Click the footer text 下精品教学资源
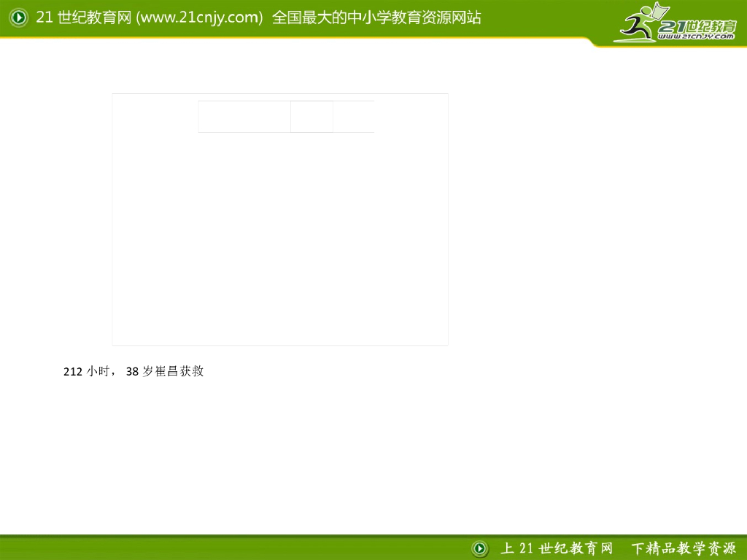The height and width of the screenshot is (560, 747). [684, 548]
